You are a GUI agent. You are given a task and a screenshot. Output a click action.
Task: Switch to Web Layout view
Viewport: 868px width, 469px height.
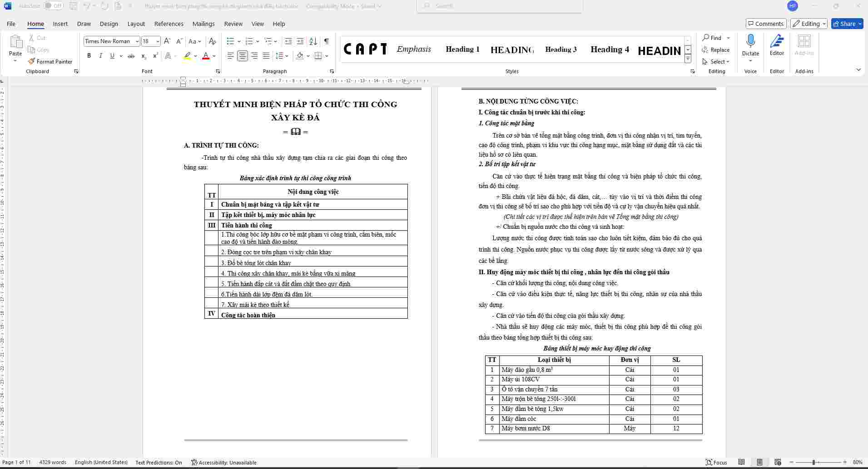(x=778, y=462)
